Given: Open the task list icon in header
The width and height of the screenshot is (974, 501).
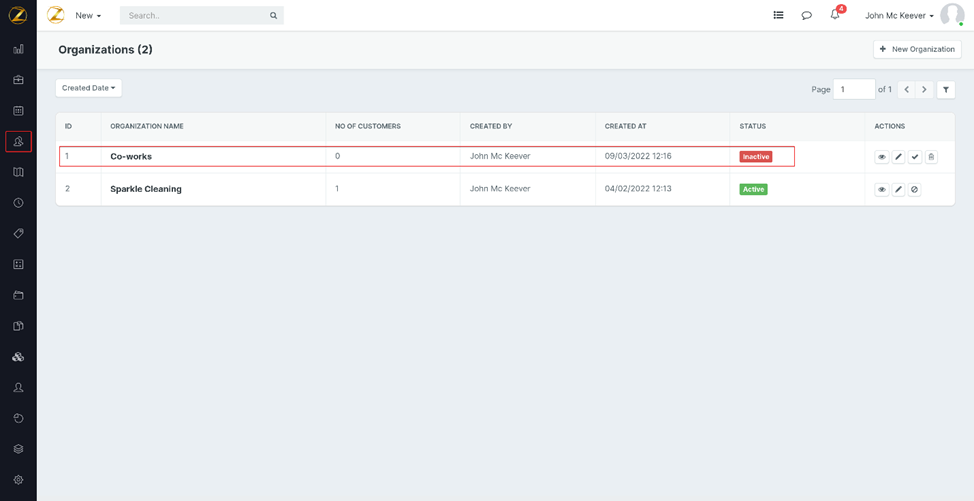Looking at the screenshot, I should (778, 16).
